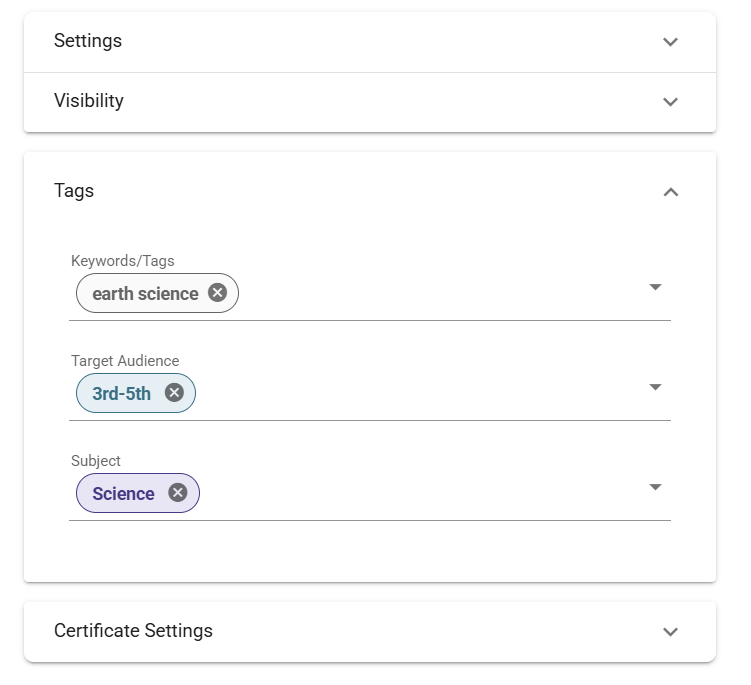751x685 pixels.
Task: Click into the Subject input field
Action: 420,493
